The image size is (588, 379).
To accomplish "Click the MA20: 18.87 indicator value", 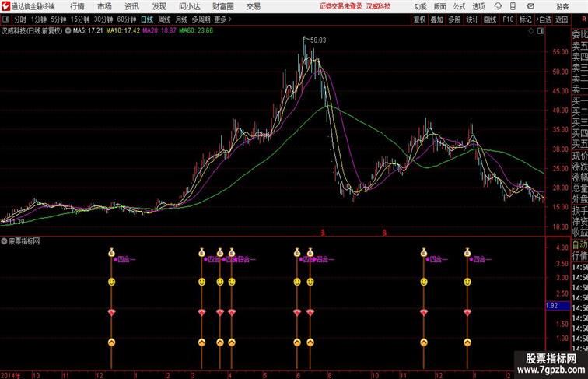I will [x=159, y=31].
